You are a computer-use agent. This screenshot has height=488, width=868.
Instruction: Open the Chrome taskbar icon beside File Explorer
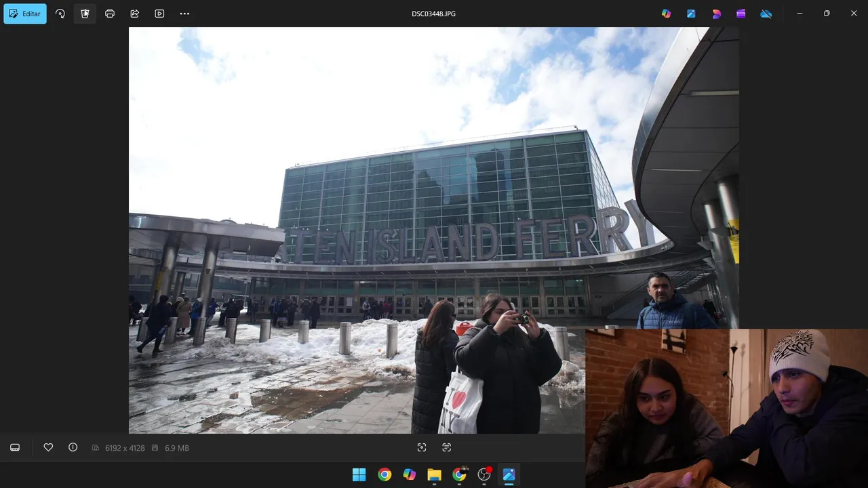460,474
